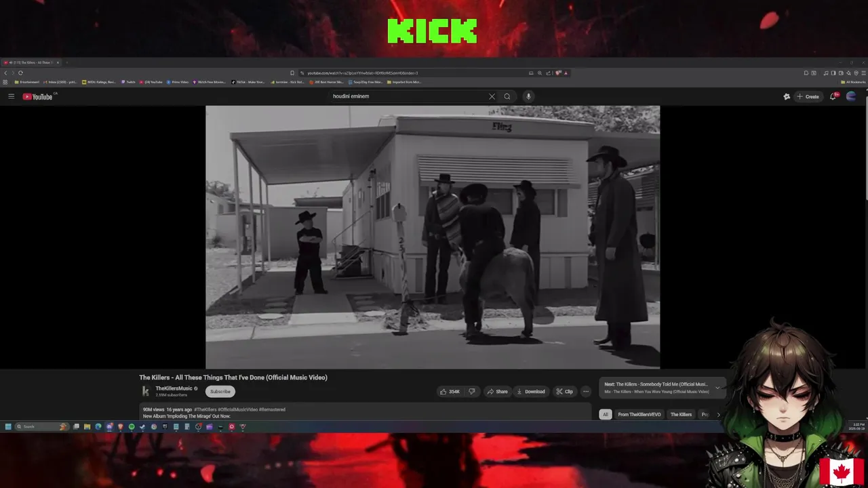Open more actions three-dot menu

[586, 391]
